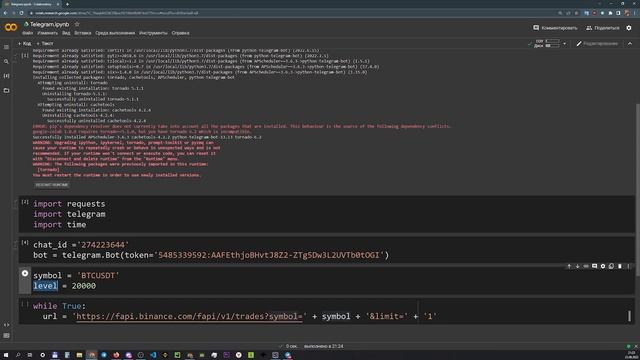Viewport: 640px width, 360px height.
Task: Open Windows taskbar search
Action: [18, 355]
